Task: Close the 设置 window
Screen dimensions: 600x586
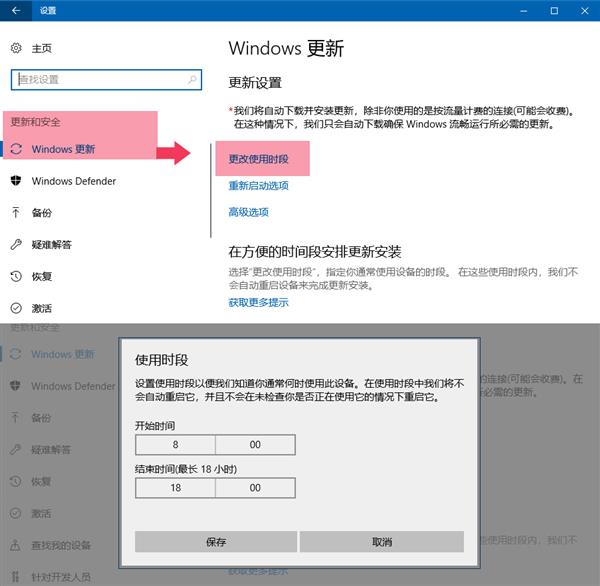Action: [x=585, y=11]
